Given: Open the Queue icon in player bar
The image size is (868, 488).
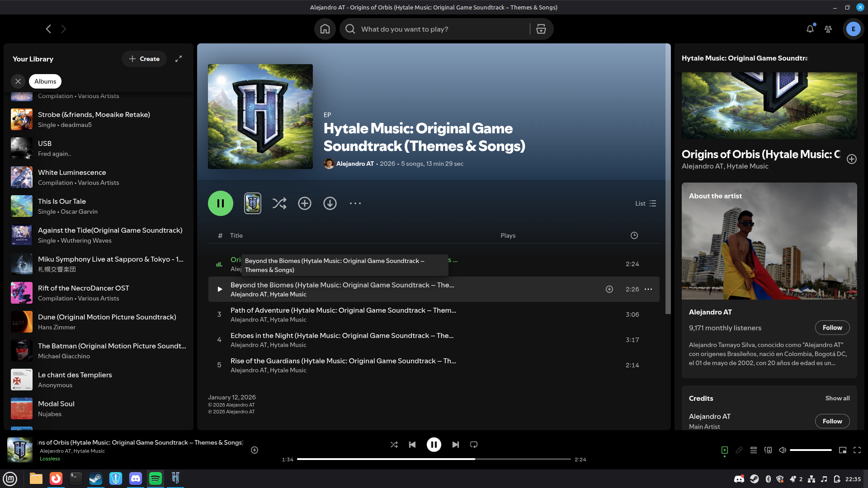Looking at the screenshot, I should (753, 450).
